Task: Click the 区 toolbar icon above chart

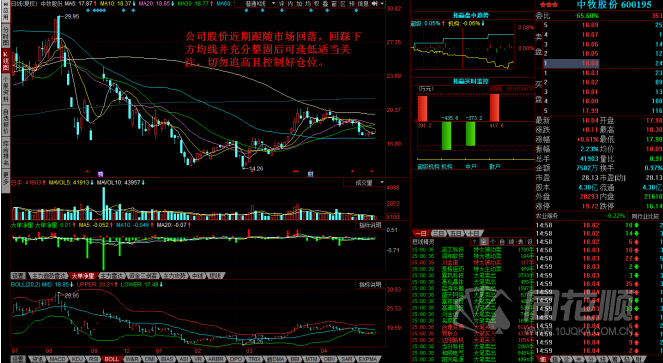Action: (x=343, y=3)
